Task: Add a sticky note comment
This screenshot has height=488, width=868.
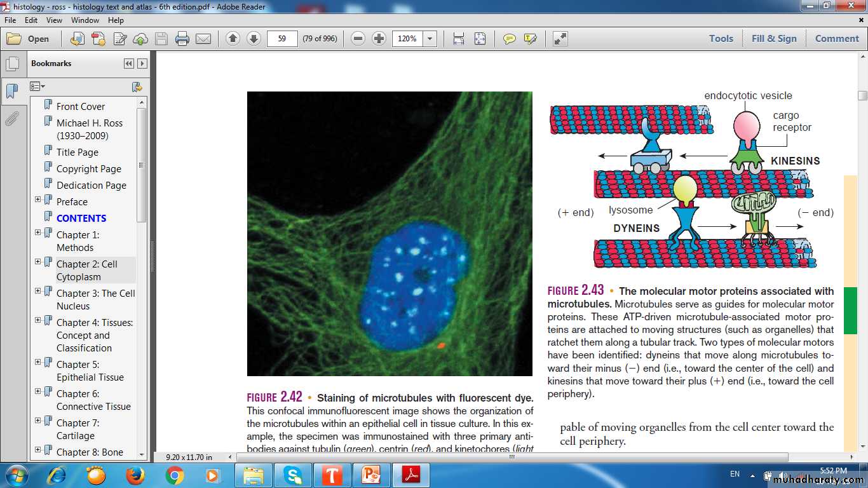Action: 509,39
